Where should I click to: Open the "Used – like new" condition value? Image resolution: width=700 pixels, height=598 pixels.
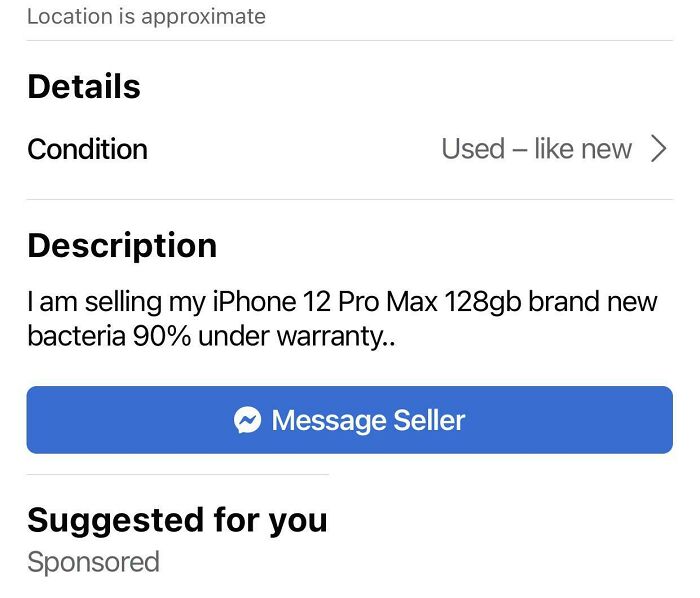coord(536,149)
